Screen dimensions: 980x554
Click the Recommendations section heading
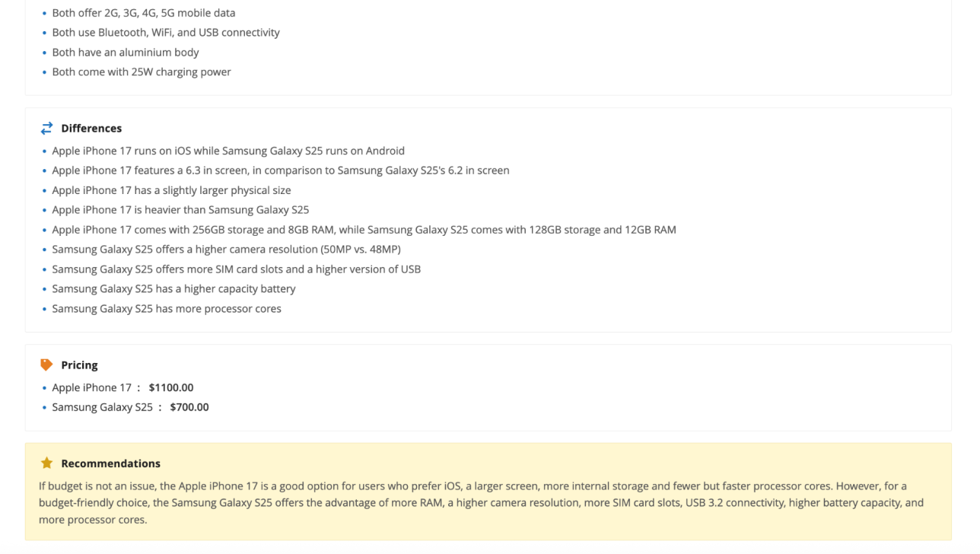[x=110, y=463]
